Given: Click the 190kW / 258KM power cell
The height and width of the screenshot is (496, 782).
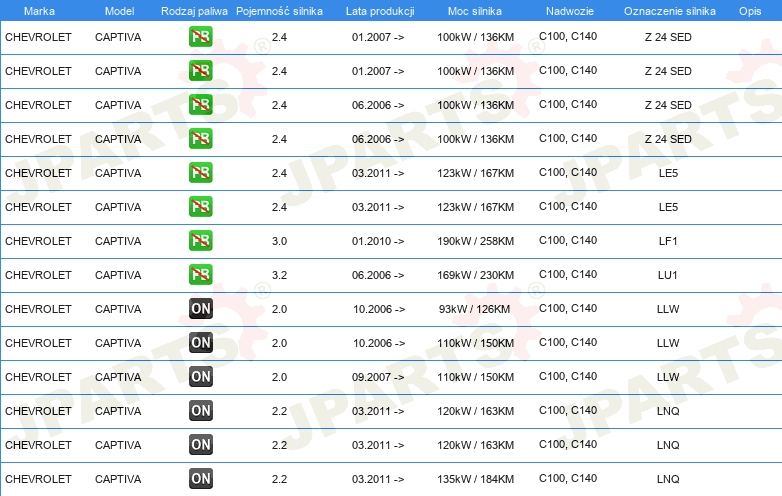Looking at the screenshot, I should point(475,241).
